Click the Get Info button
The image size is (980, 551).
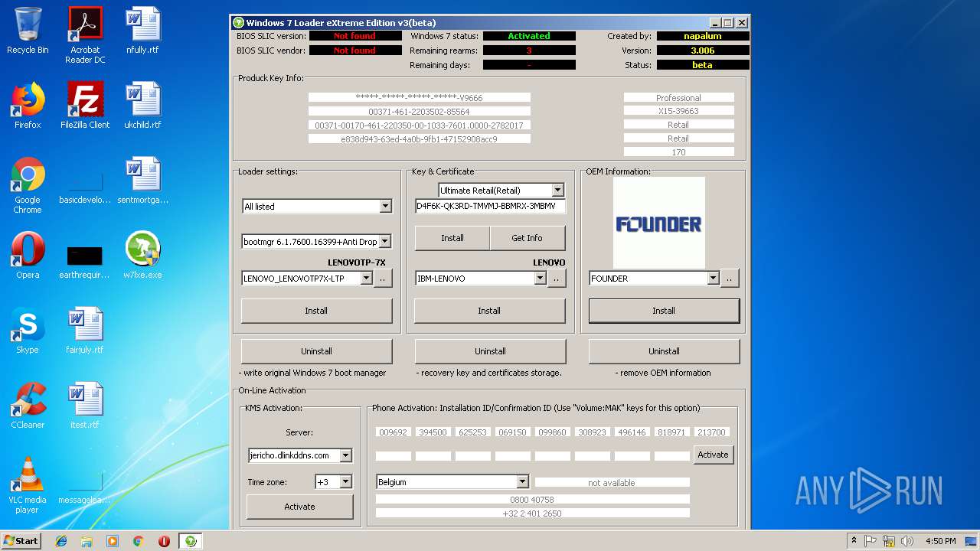pyautogui.click(x=527, y=238)
